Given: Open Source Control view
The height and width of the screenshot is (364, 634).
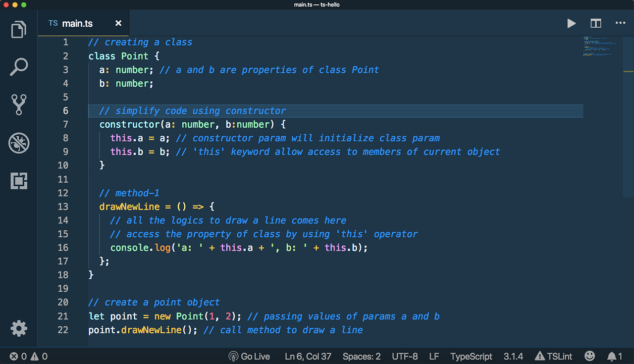Looking at the screenshot, I should [x=19, y=104].
